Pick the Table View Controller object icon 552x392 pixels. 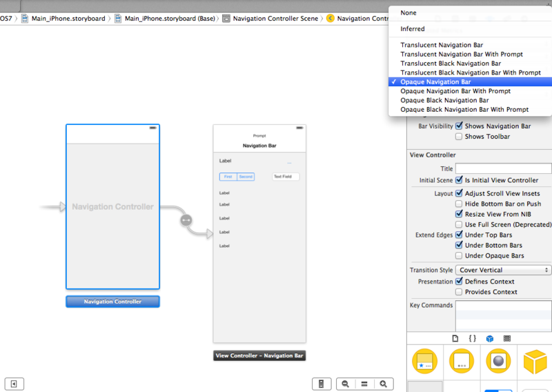coord(462,361)
